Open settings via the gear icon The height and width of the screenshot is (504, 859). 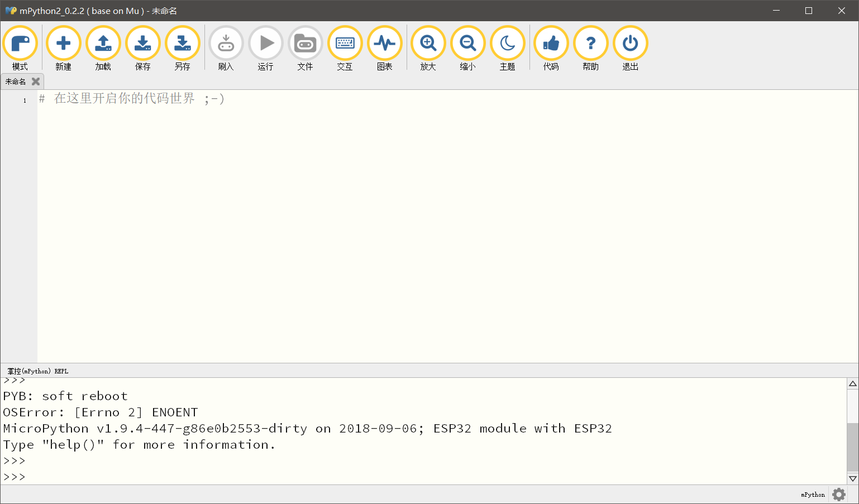pos(839,495)
